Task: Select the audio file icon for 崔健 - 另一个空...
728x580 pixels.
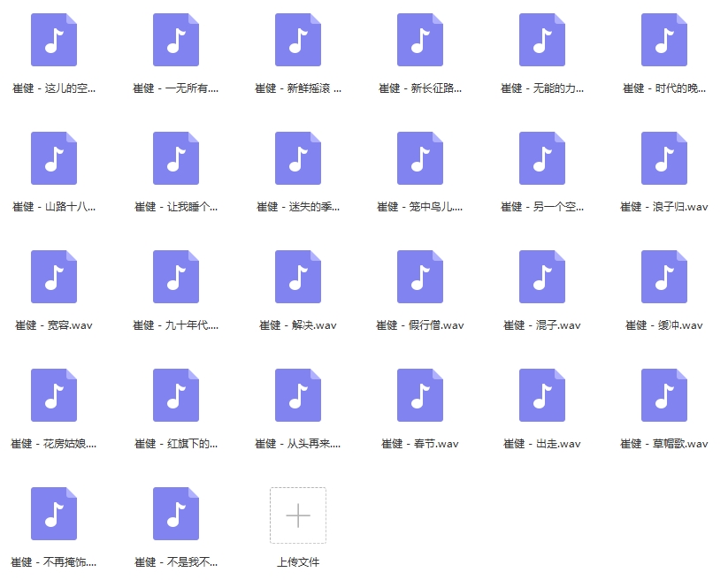Action: click(542, 158)
